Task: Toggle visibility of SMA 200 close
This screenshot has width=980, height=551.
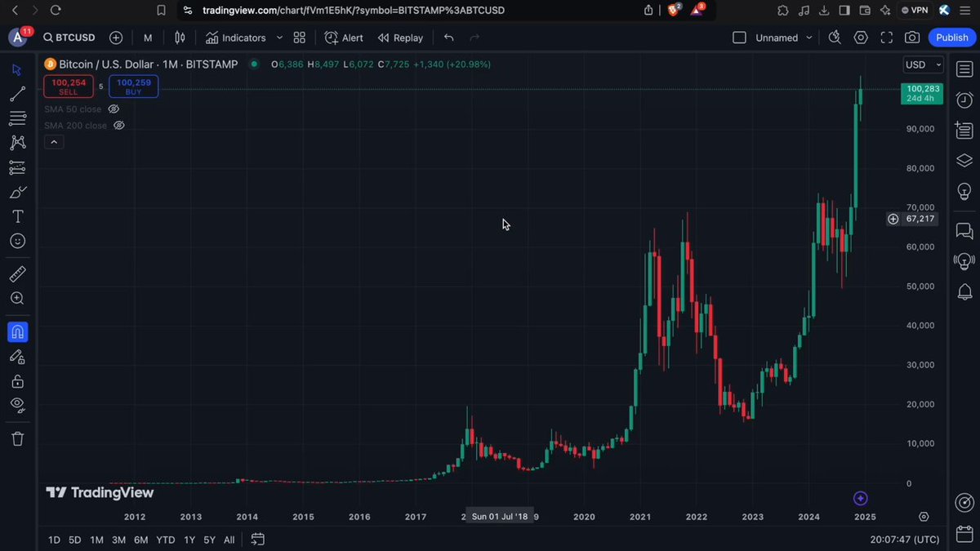Action: coord(118,125)
